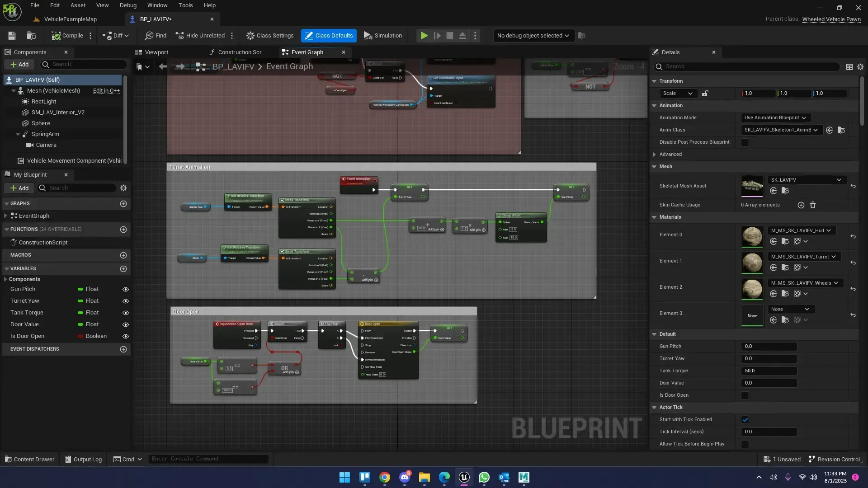Enable Is Door Open checkbox
This screenshot has width=868, height=488.
[x=745, y=395]
